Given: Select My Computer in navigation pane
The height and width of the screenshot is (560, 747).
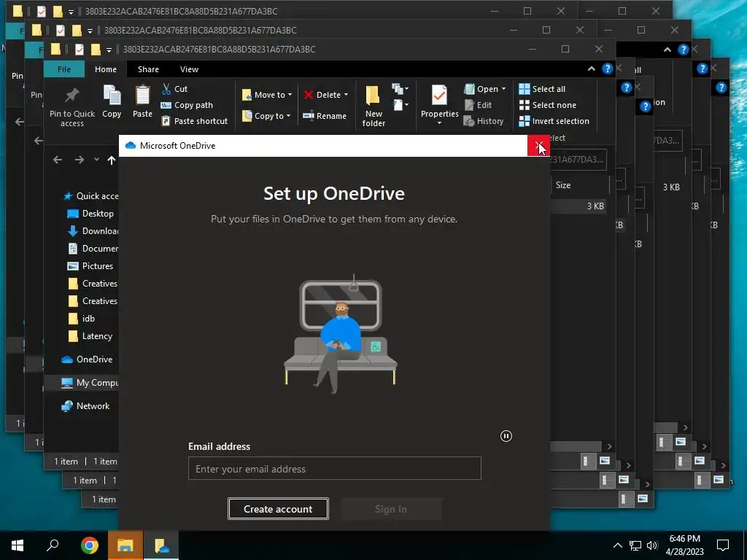Looking at the screenshot, I should click(x=90, y=383).
